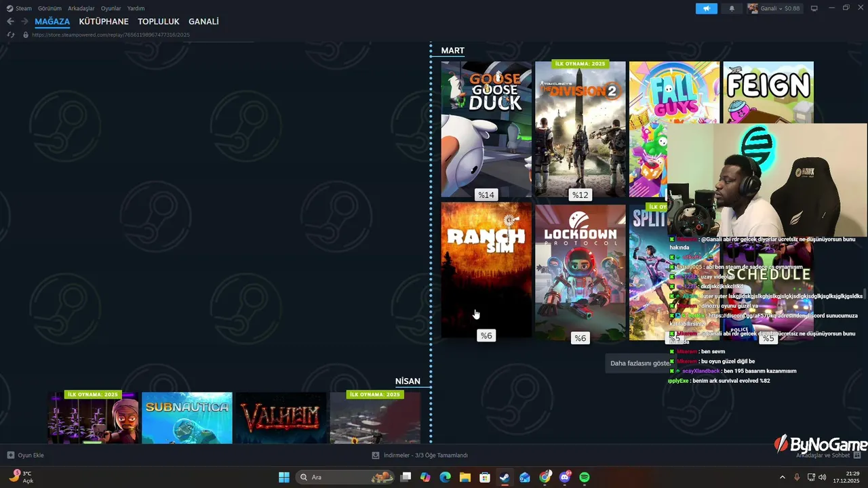Click the Ganali profile avatar

click(x=753, y=8)
